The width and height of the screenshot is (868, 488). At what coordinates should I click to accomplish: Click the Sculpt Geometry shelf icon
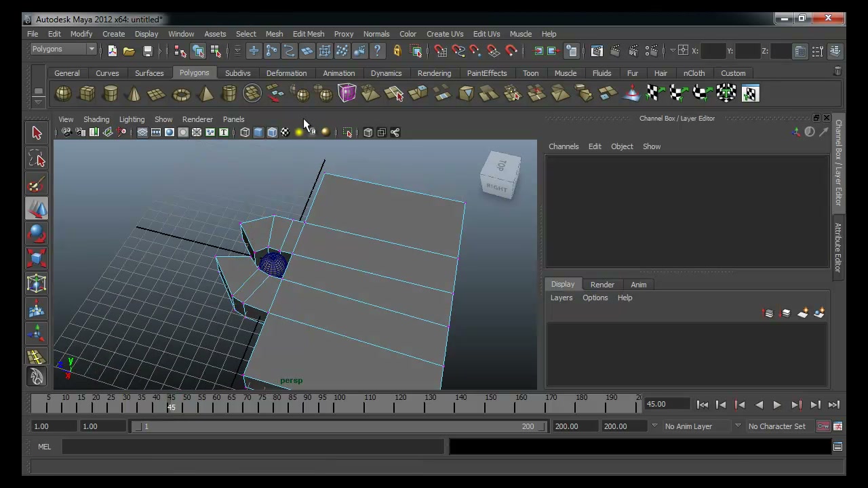[x=631, y=94]
